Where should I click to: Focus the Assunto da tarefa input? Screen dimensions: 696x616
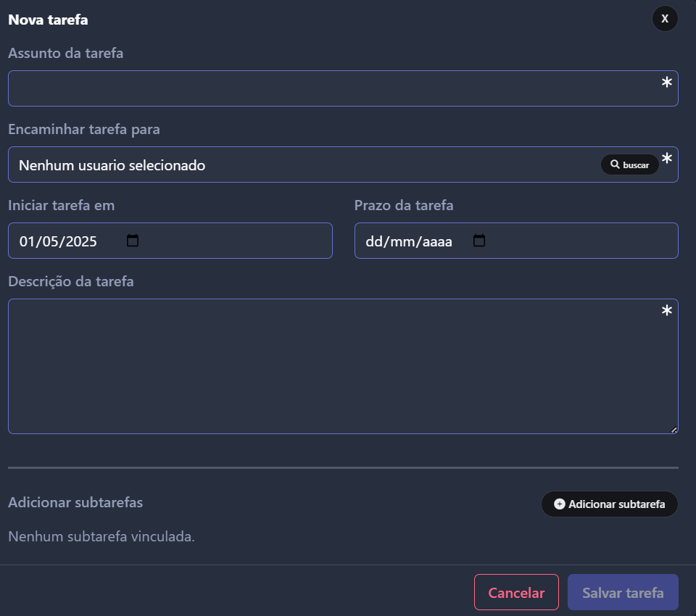[x=343, y=88]
